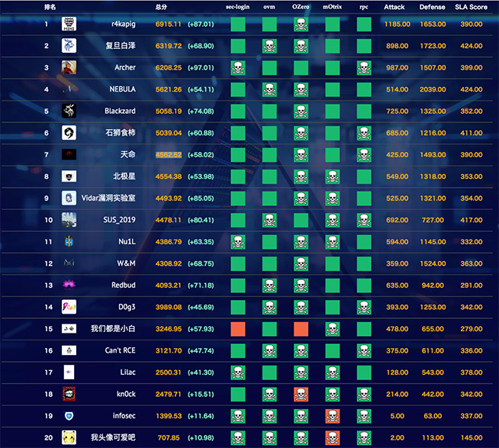499x448 pixels.
Task: Click the 总分 column header
Action: pyautogui.click(x=162, y=7)
